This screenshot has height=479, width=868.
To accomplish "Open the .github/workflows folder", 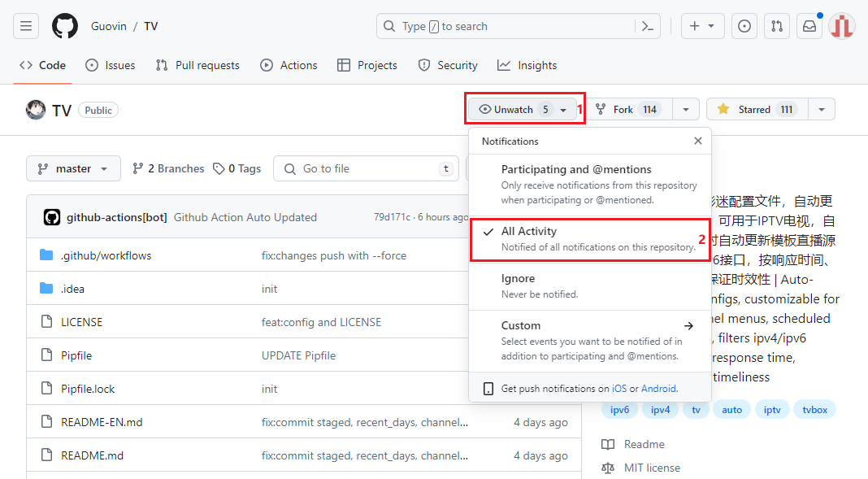I will coord(106,255).
